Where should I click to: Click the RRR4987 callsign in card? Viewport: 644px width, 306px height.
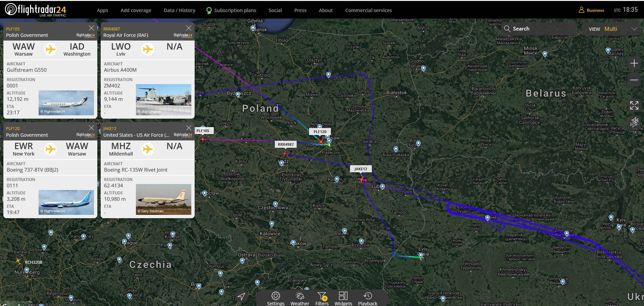pyautogui.click(x=111, y=29)
